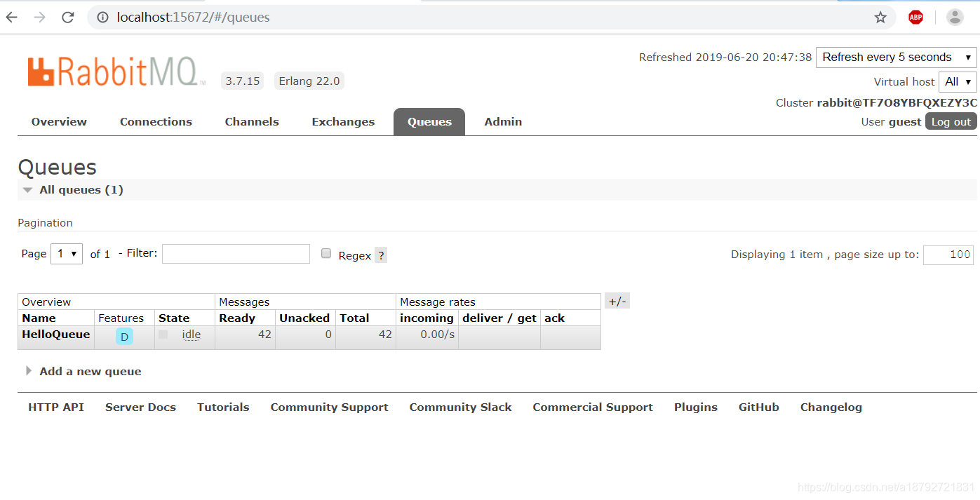Open the Changelog link
The height and width of the screenshot is (500, 980).
831,407
